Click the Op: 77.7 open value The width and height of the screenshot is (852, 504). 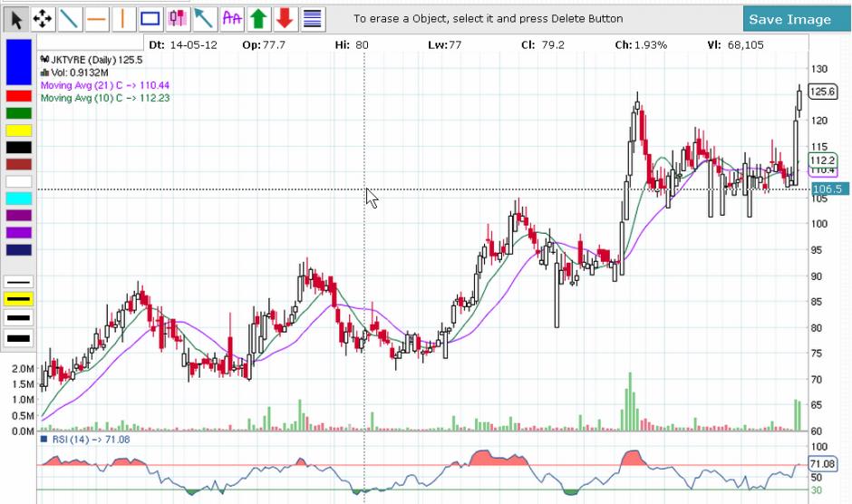coord(264,45)
